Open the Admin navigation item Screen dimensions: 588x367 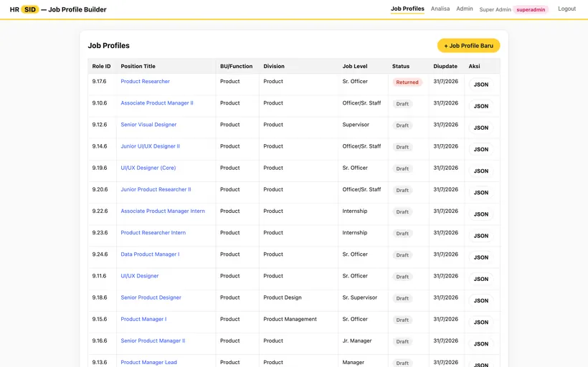(464, 9)
